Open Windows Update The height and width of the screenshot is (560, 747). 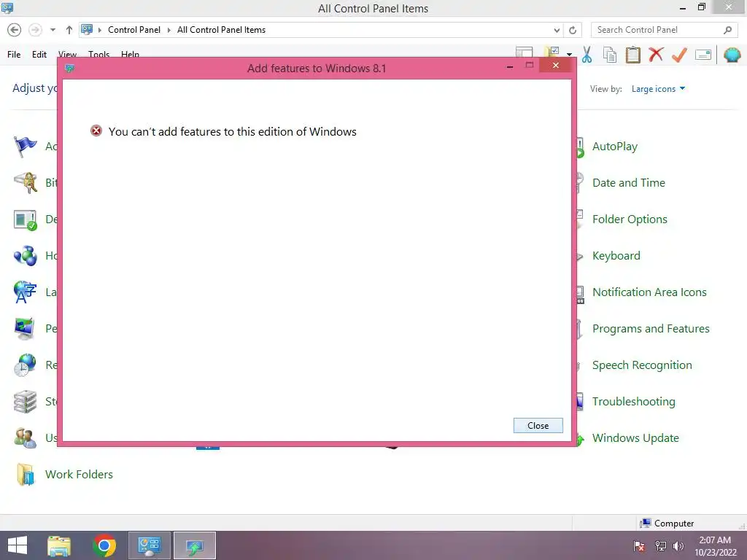(635, 438)
